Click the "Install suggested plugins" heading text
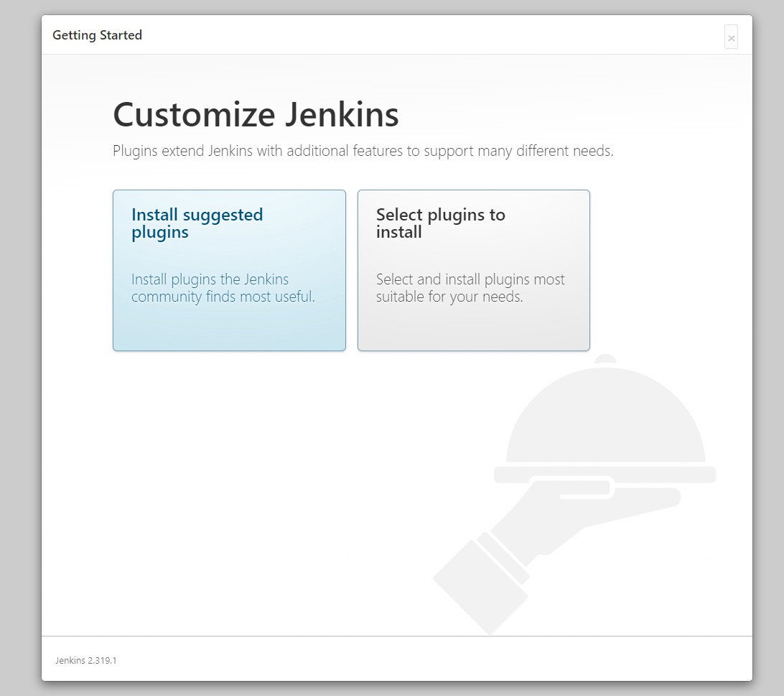This screenshot has width=784, height=696. pos(197,223)
